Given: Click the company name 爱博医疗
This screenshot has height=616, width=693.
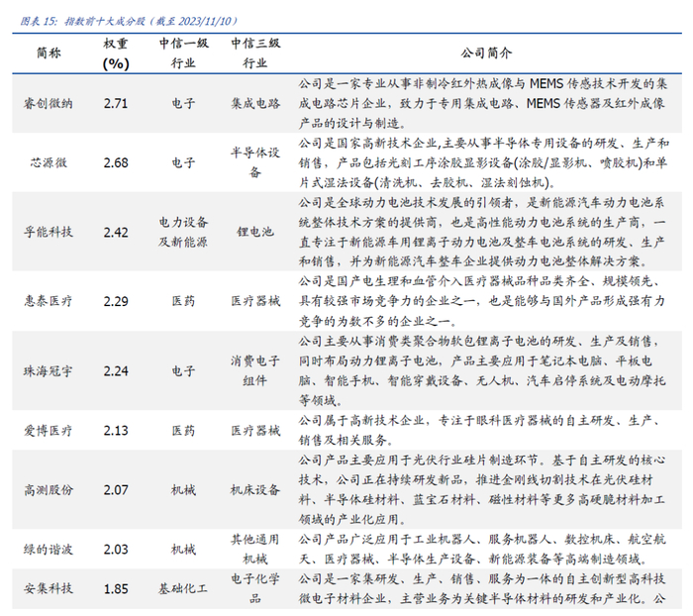Looking at the screenshot, I should tap(49, 430).
